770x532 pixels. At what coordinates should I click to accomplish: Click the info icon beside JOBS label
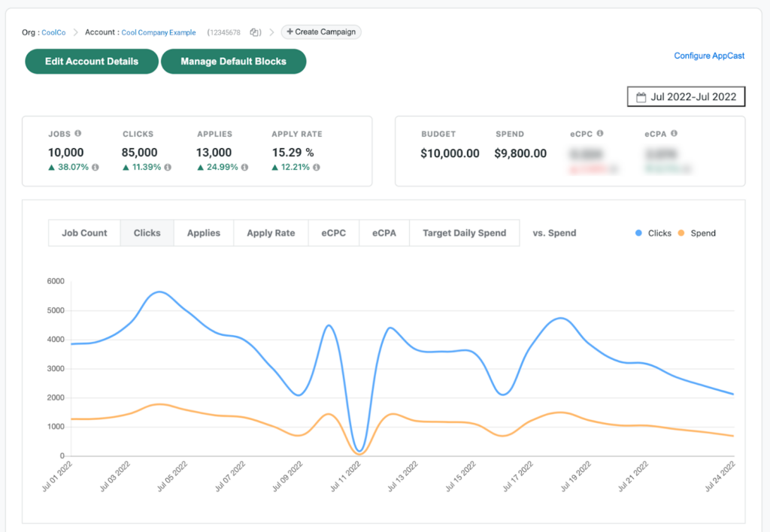pyautogui.click(x=78, y=134)
